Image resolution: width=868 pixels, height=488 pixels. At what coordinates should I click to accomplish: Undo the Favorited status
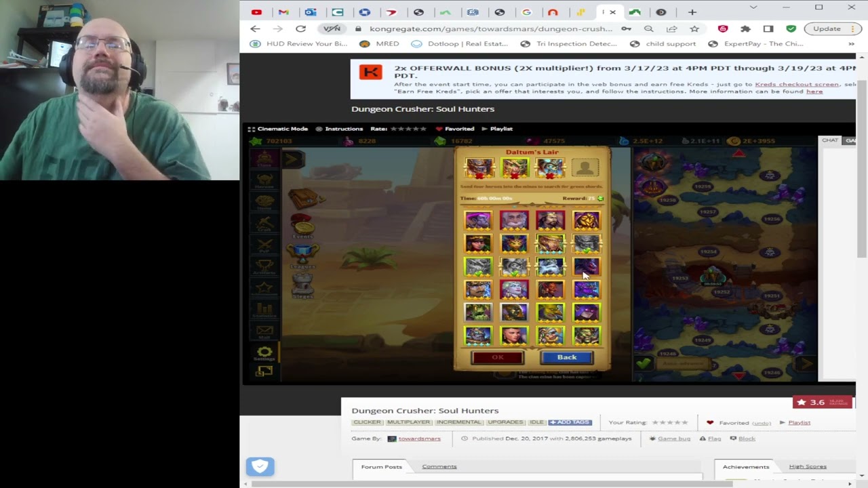[762, 423]
